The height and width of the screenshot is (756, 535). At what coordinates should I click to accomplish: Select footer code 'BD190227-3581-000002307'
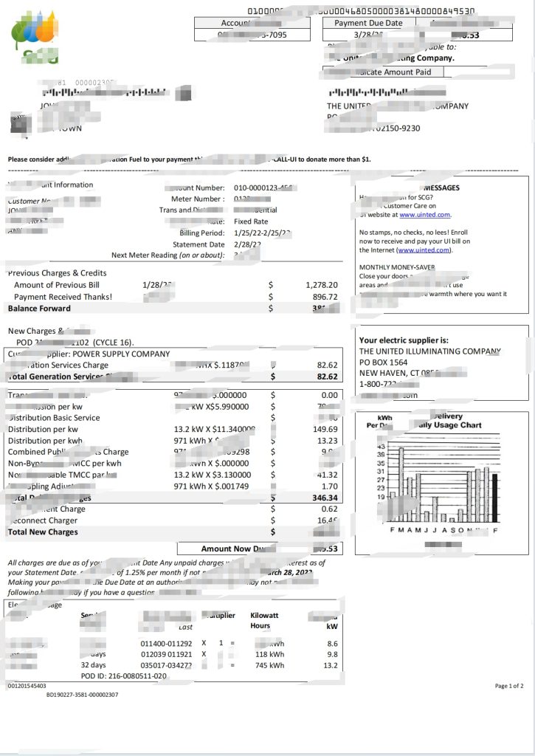pos(82,695)
